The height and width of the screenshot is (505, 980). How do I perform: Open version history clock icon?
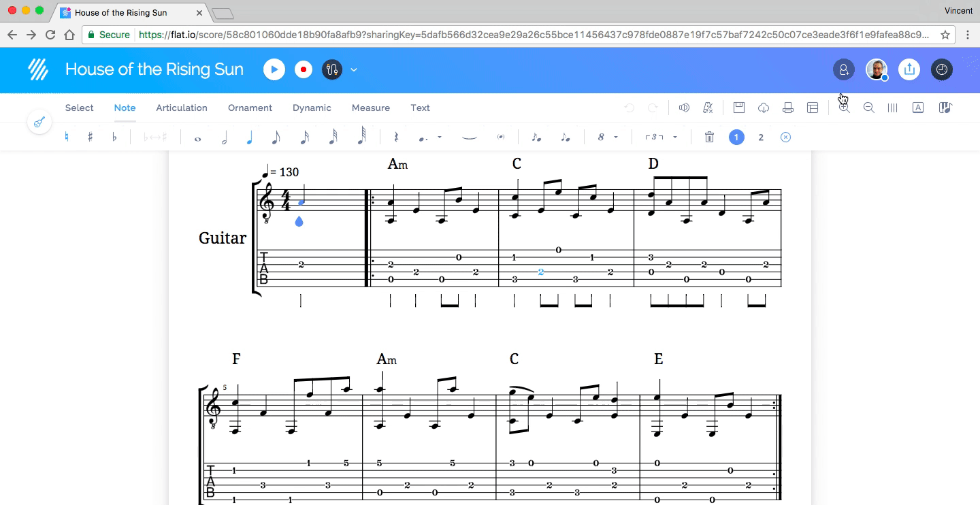(x=942, y=69)
